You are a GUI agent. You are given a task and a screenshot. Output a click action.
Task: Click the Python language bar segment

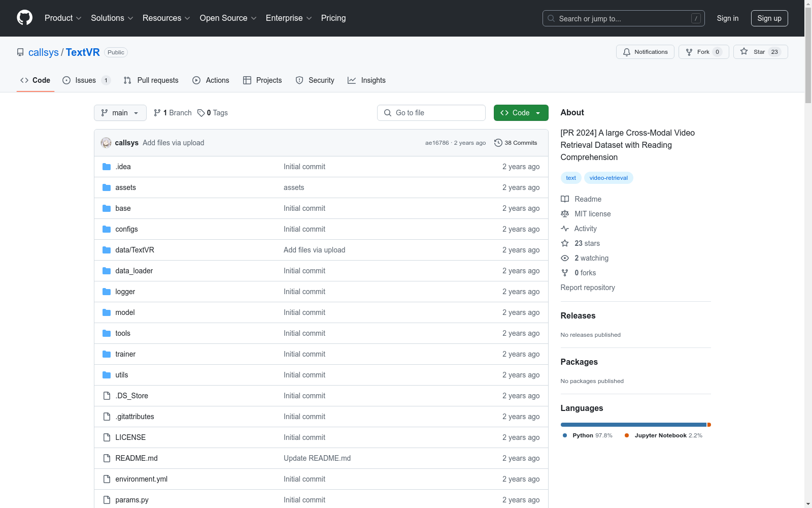[x=633, y=425]
